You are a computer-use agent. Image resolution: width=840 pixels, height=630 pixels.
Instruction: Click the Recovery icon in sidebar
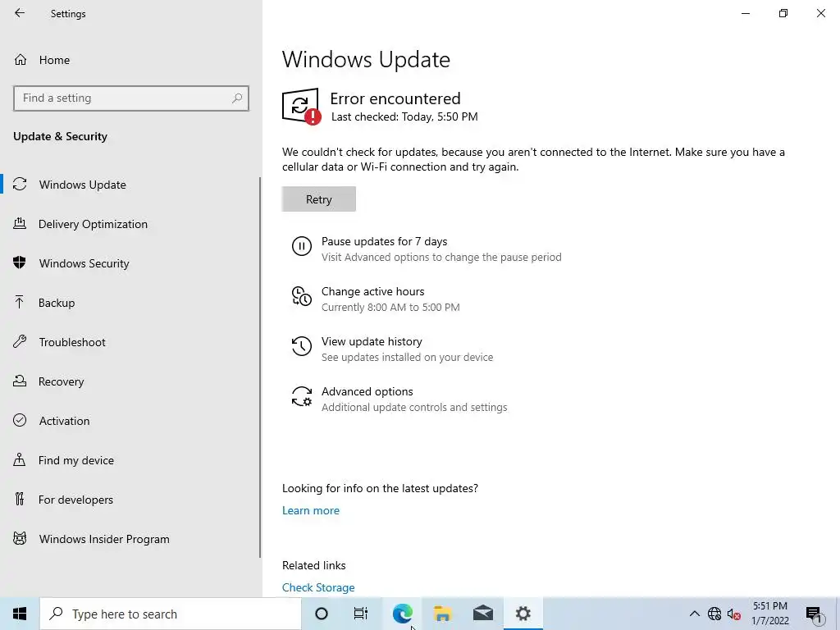click(20, 381)
